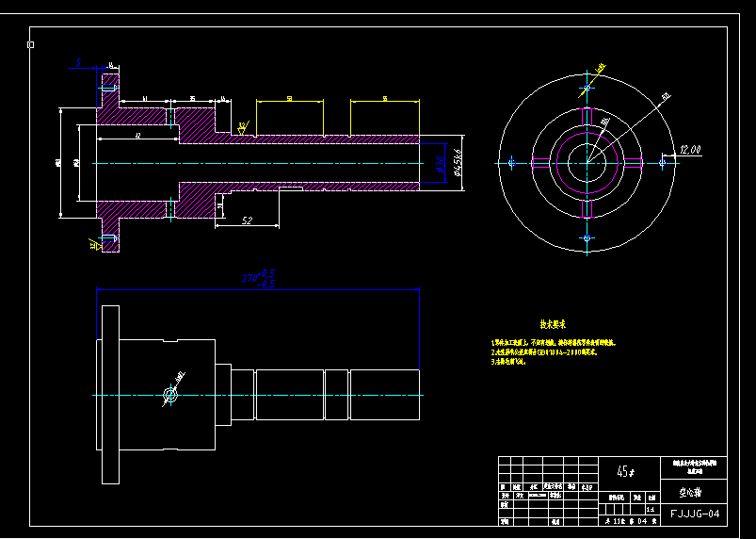
Task: Select technical requirement line containing "GB"
Action: coord(544,352)
